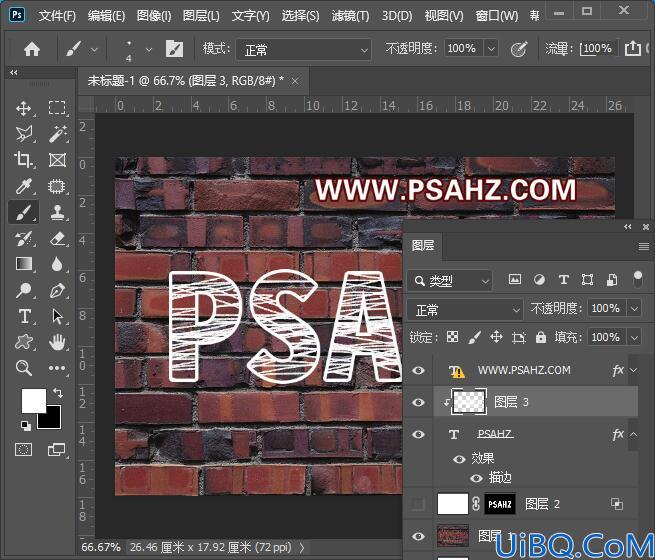Viewport: 655px width, 560px height.
Task: Select the Eyedropper tool
Action: click(23, 186)
